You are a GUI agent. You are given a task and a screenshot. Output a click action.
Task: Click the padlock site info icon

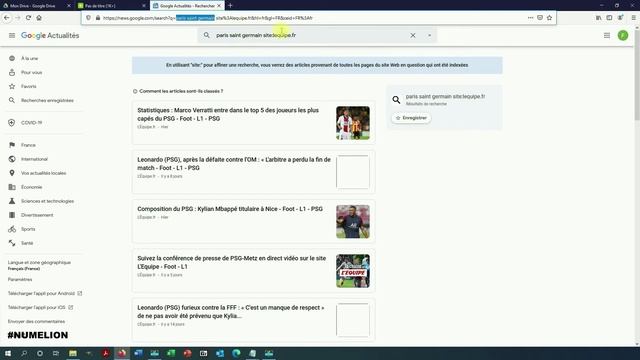[98, 18]
